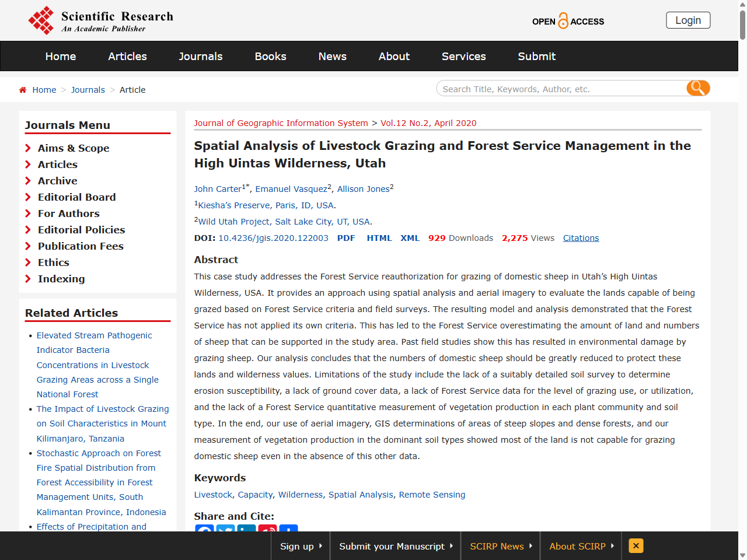
Task: Share the article on LinkedIn
Action: [x=246, y=531]
